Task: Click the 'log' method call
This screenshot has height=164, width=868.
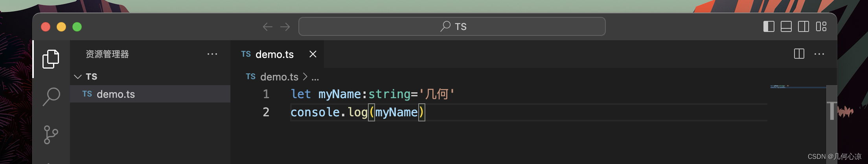Action: pyautogui.click(x=358, y=112)
